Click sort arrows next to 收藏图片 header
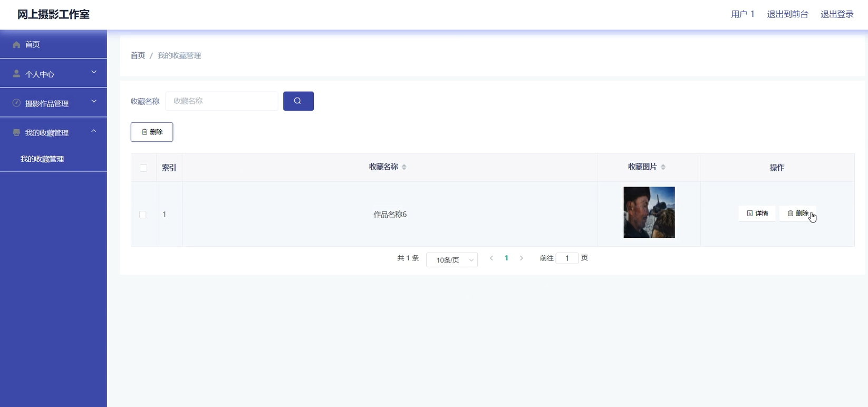The width and height of the screenshot is (868, 407). pyautogui.click(x=663, y=167)
